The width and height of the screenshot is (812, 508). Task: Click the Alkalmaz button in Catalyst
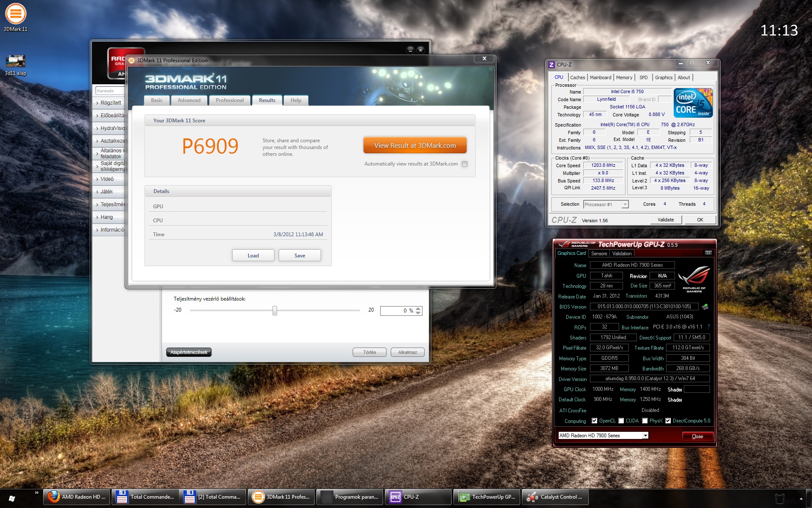tap(407, 352)
